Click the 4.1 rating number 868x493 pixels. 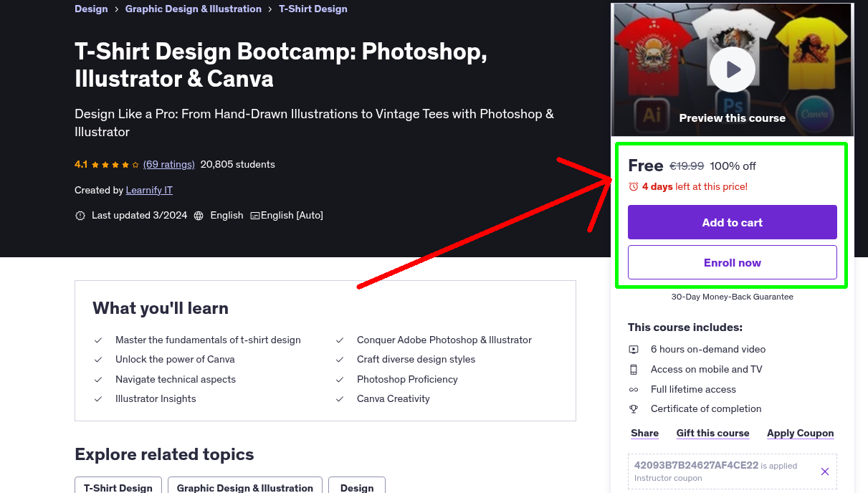pos(81,164)
